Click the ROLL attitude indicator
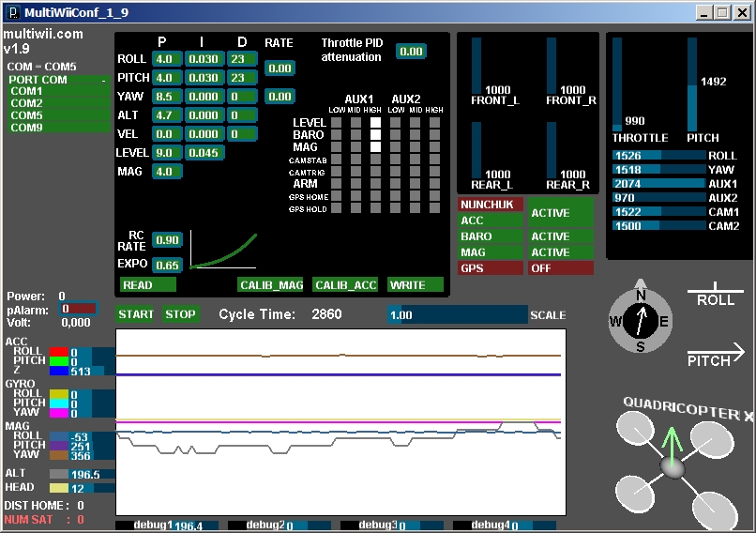The width and height of the screenshot is (756, 533). [x=715, y=296]
